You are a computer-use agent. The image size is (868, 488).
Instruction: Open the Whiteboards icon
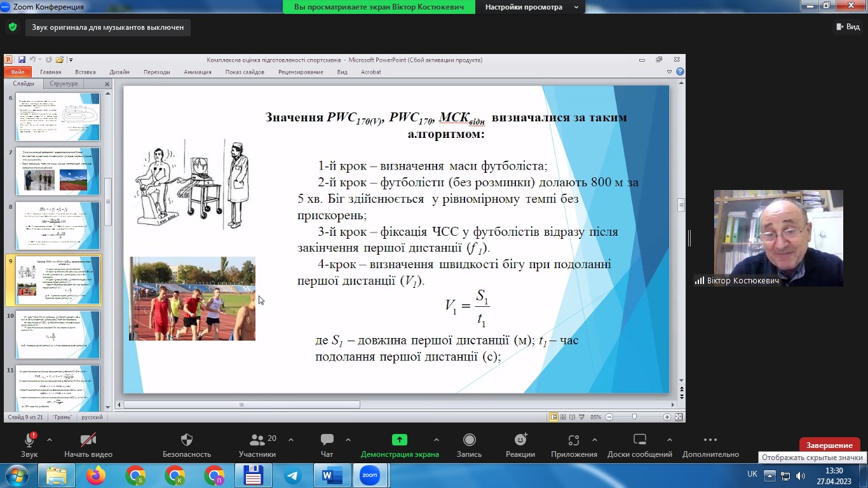pyautogui.click(x=640, y=440)
